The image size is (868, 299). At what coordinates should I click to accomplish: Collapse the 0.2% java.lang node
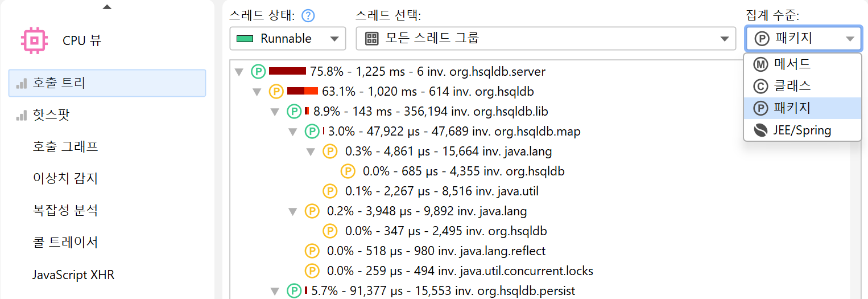[293, 211]
